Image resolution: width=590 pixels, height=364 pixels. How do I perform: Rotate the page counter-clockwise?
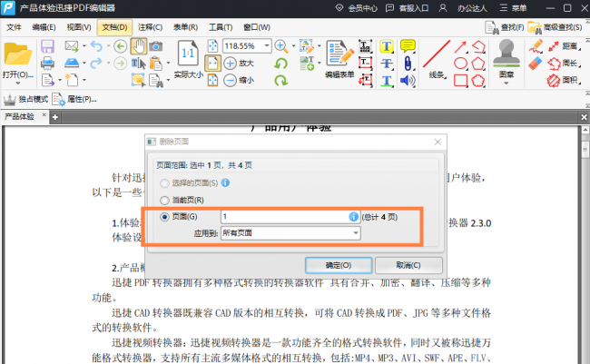pyautogui.click(x=281, y=63)
